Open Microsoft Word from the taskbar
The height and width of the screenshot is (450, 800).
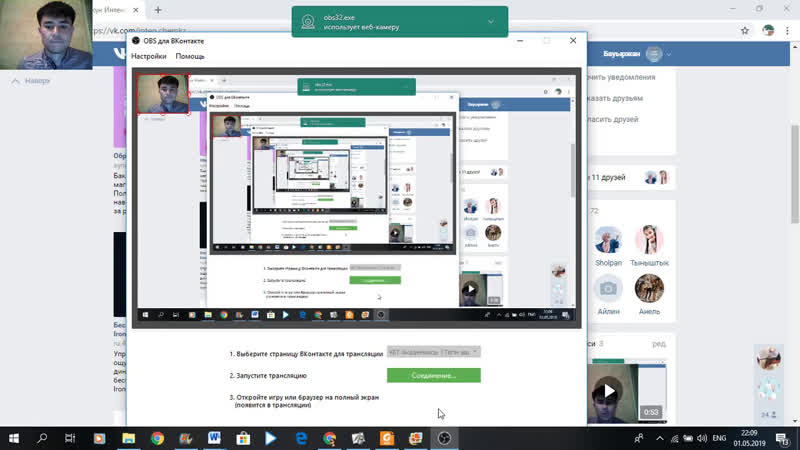click(x=214, y=437)
